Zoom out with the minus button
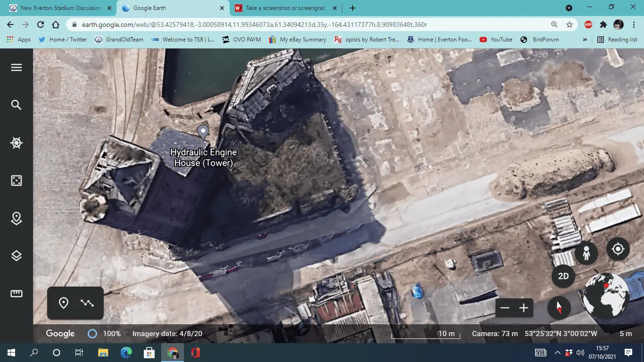This screenshot has height=362, width=644. (x=505, y=308)
